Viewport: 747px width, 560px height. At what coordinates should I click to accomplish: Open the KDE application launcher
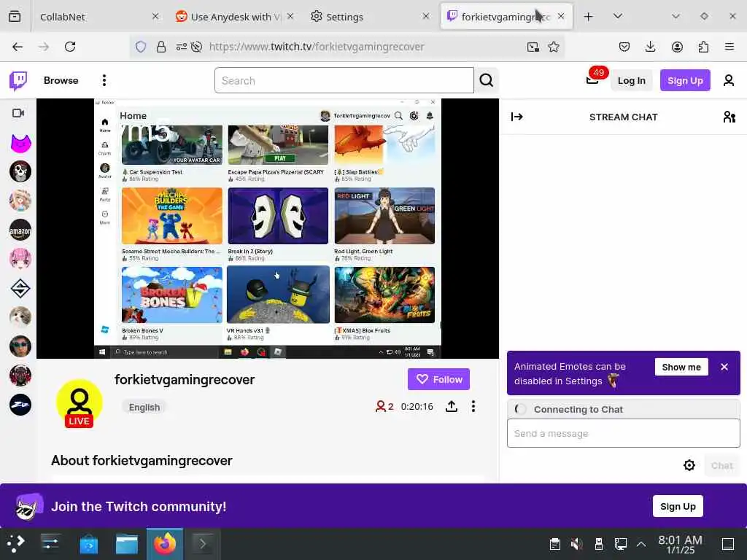(x=15, y=544)
